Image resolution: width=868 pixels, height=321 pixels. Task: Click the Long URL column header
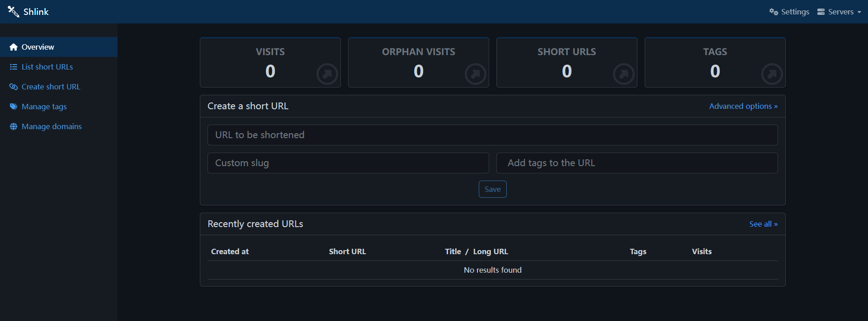point(491,251)
